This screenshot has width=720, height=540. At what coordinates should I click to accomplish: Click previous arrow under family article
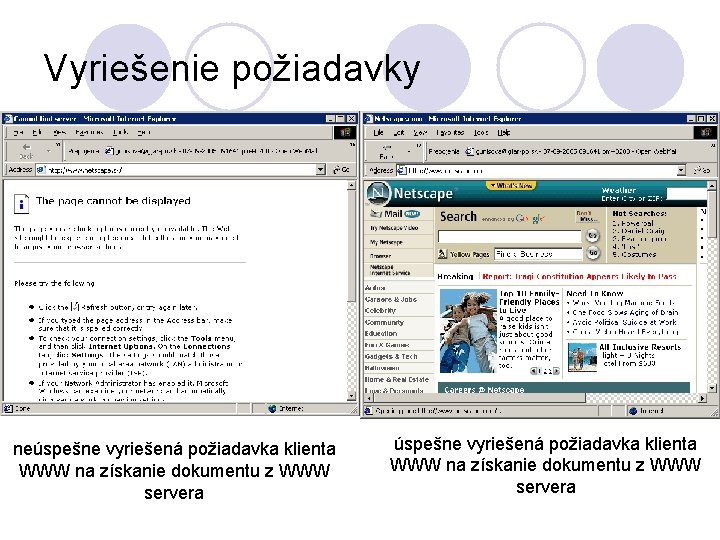pos(533,371)
